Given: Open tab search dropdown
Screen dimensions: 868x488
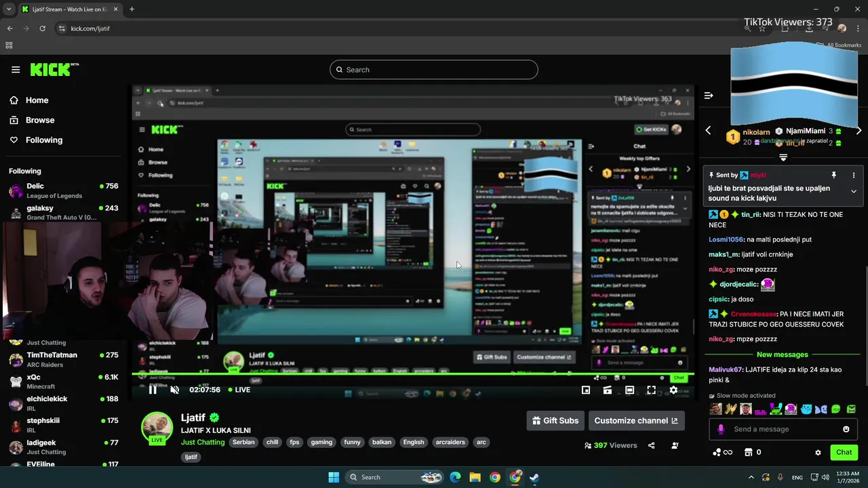Looking at the screenshot, I should [x=9, y=9].
